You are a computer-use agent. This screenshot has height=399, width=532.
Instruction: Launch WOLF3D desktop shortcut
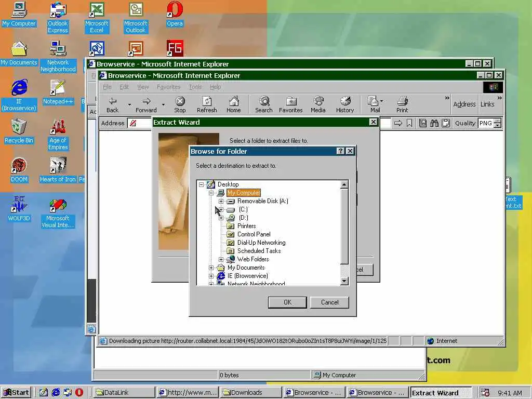pyautogui.click(x=19, y=209)
